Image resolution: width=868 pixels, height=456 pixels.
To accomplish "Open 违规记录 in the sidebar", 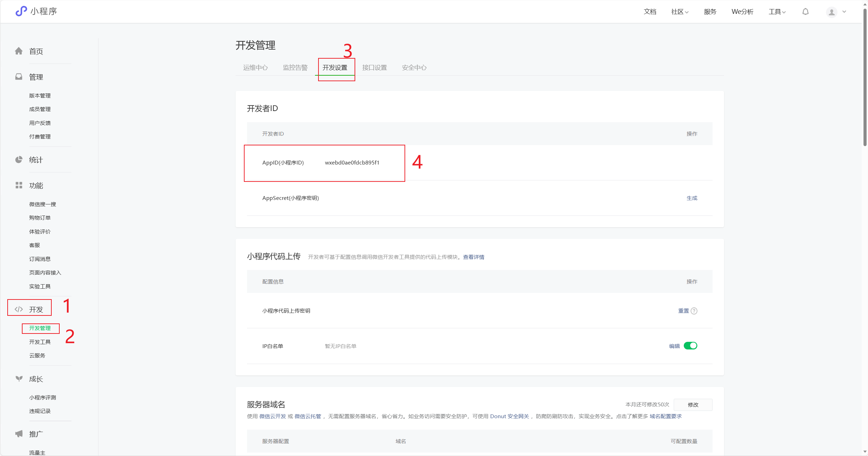I will [40, 411].
